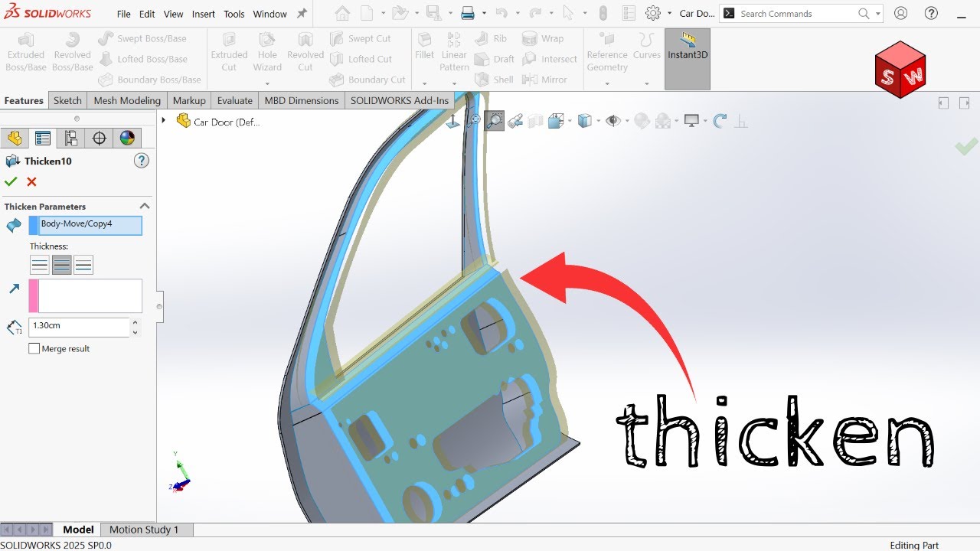Image resolution: width=980 pixels, height=551 pixels.
Task: Click the Body-Move/Copy4 surface selection box
Action: 85,225
